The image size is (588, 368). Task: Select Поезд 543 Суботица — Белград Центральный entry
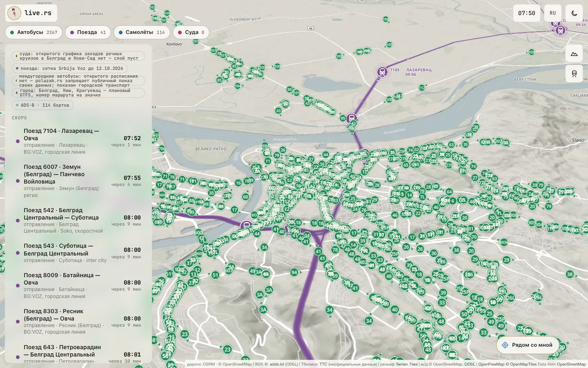click(x=78, y=253)
